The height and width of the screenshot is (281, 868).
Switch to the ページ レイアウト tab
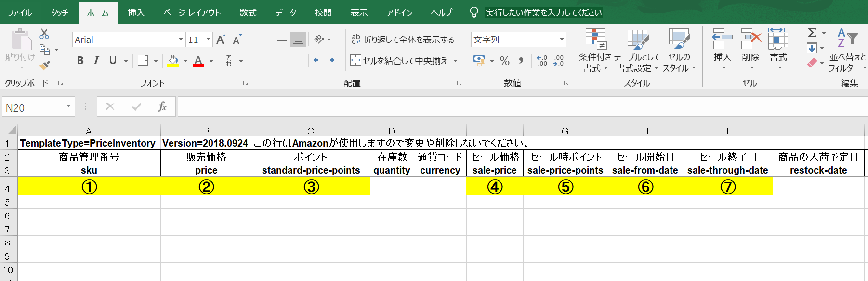pyautogui.click(x=192, y=13)
